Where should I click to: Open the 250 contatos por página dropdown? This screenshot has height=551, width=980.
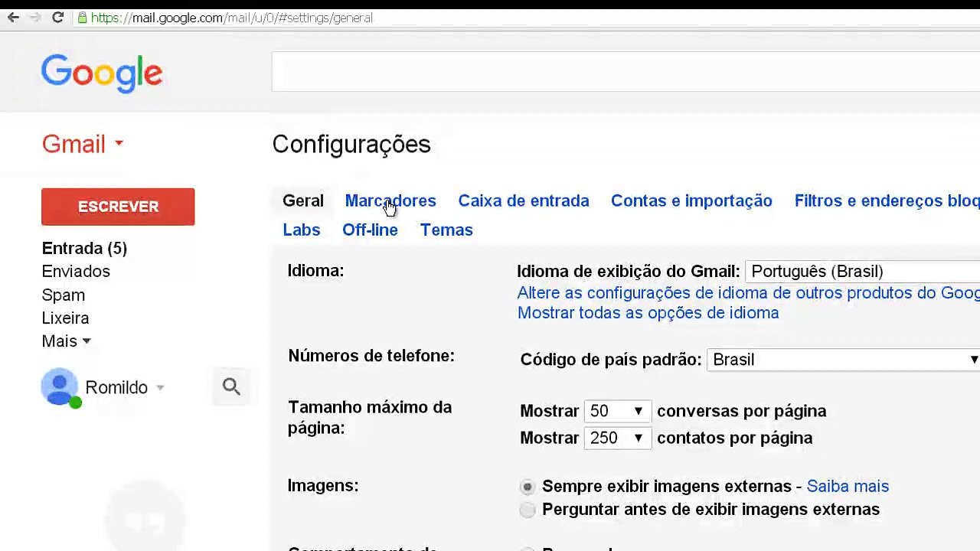(x=617, y=438)
